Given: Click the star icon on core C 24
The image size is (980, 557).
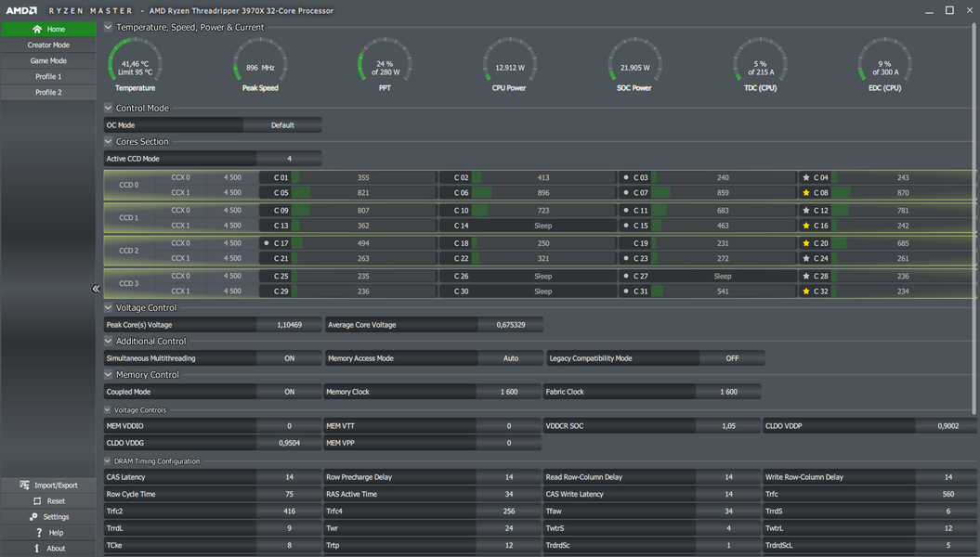Looking at the screenshot, I should (x=806, y=258).
